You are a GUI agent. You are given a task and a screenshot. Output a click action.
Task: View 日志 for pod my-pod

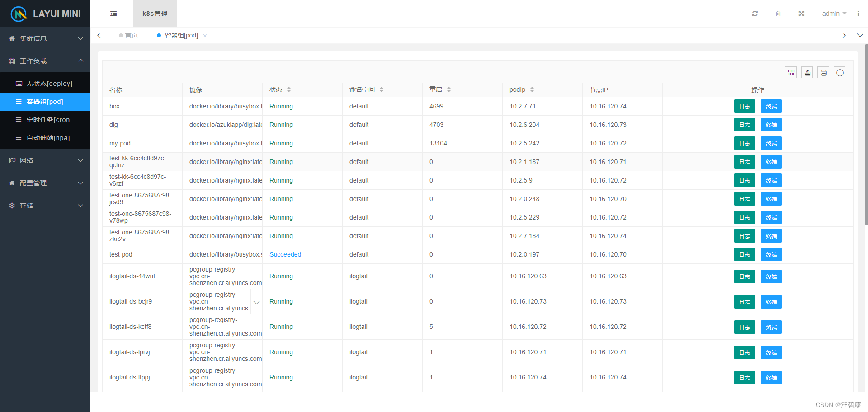pos(745,144)
